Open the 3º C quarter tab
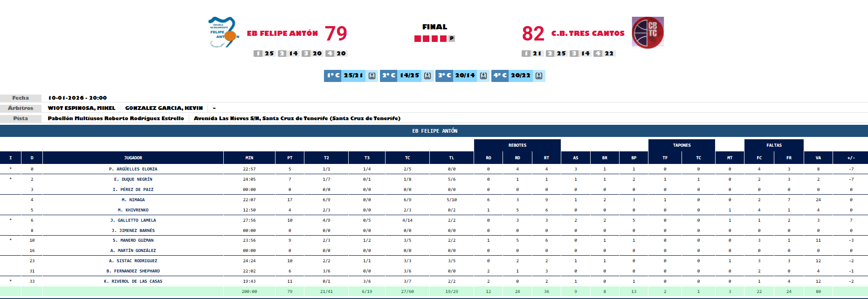 pos(445,76)
